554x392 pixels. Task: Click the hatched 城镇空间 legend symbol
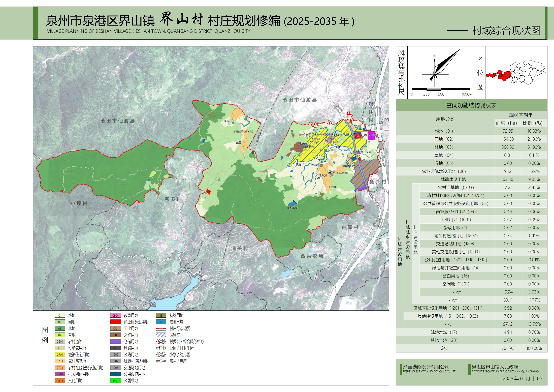(x=161, y=335)
